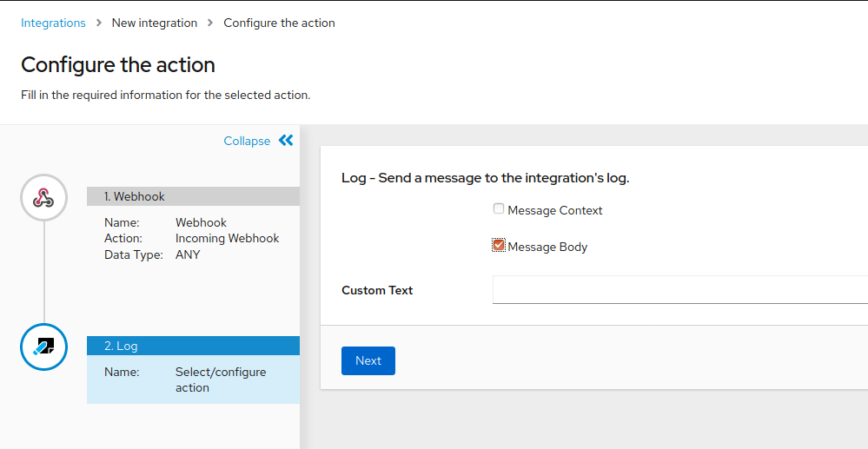Screen dimensions: 868x449
Task: Collapse the steps sidebar via Collapse link
Action: click(247, 142)
